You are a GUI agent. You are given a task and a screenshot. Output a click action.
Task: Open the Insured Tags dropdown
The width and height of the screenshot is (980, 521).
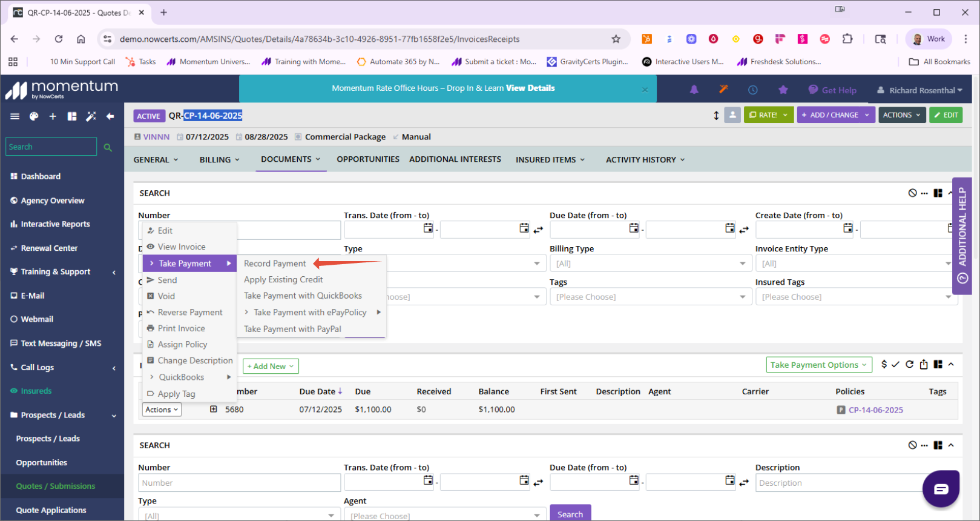(857, 297)
